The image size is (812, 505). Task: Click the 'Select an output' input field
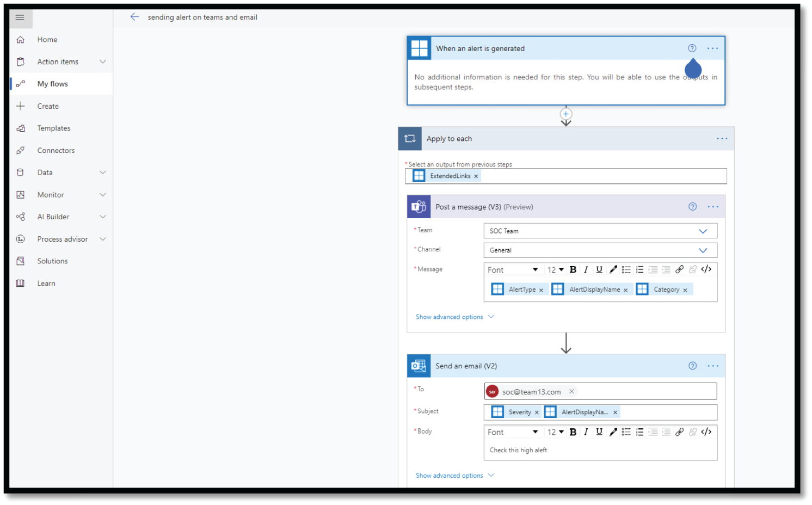pos(566,176)
